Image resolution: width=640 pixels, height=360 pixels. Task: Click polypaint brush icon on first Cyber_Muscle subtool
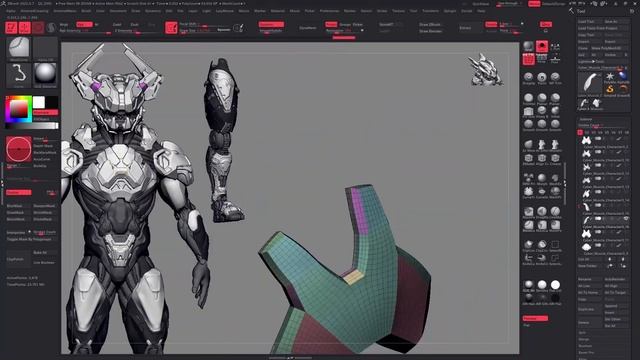[620, 139]
